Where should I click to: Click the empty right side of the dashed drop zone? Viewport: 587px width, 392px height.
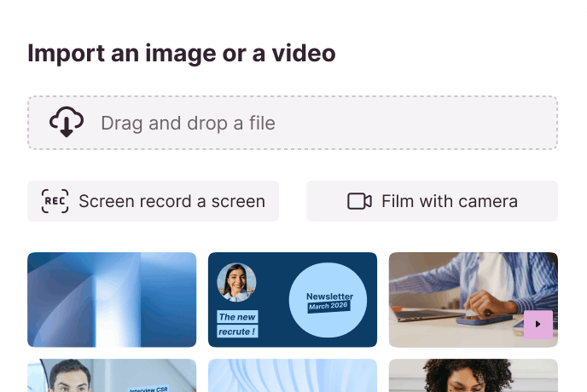click(444, 123)
